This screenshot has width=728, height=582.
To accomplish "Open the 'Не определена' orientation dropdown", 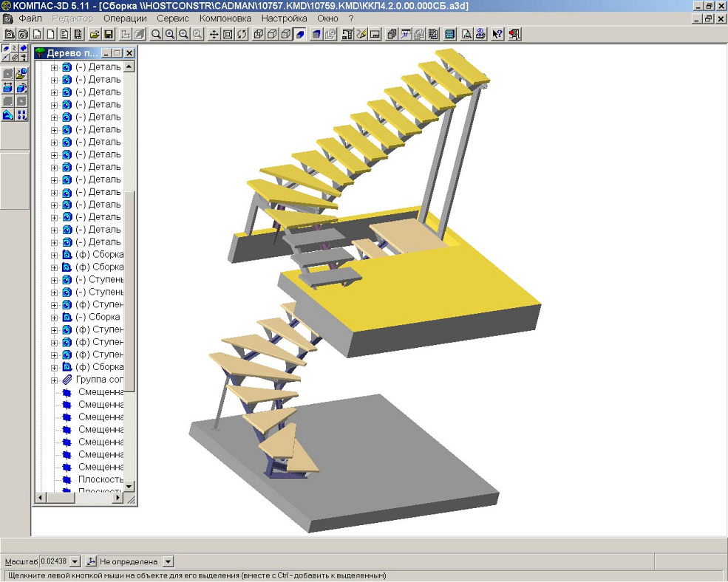I will click(x=168, y=562).
